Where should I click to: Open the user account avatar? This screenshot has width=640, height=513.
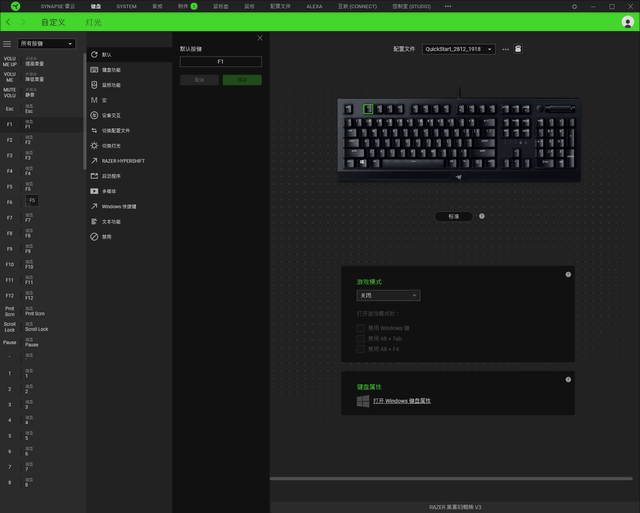point(627,22)
